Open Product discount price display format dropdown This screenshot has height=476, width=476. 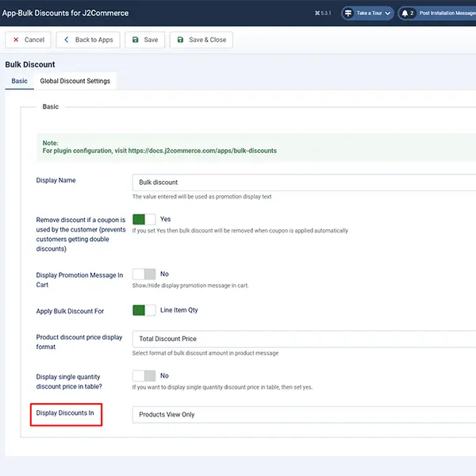[304, 339]
